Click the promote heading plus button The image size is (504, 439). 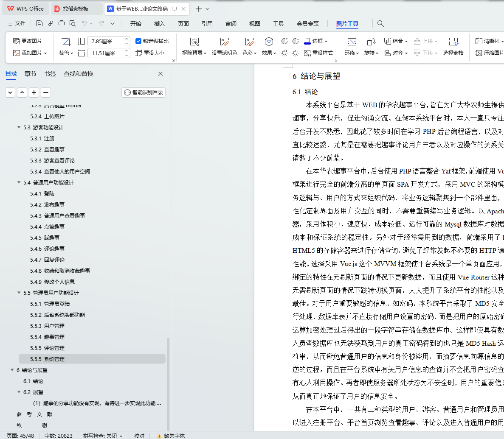[x=34, y=92]
